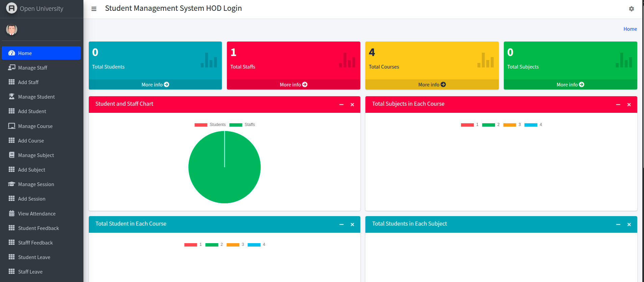This screenshot has width=644, height=282.
Task: Open the settings gear icon
Action: coord(631,9)
